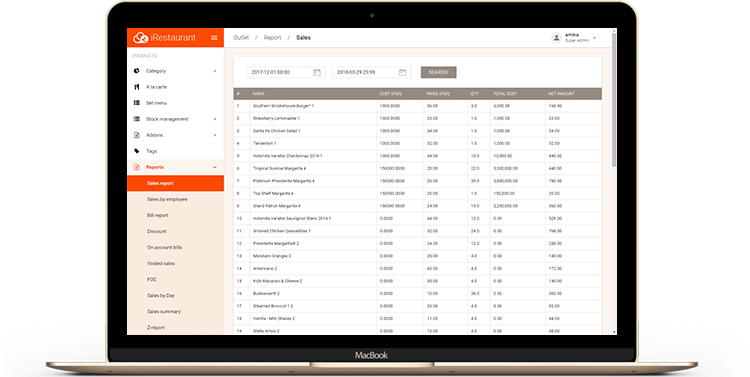The image size is (750, 377).
Task: Open Sales by employee report
Action: click(x=167, y=200)
